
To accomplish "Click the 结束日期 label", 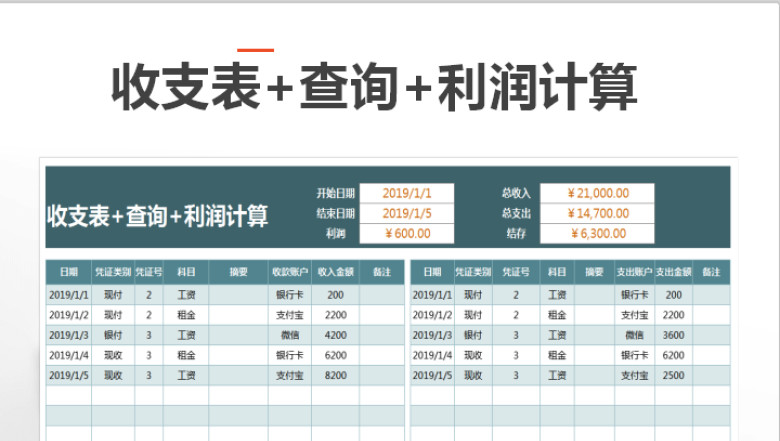I will (336, 214).
